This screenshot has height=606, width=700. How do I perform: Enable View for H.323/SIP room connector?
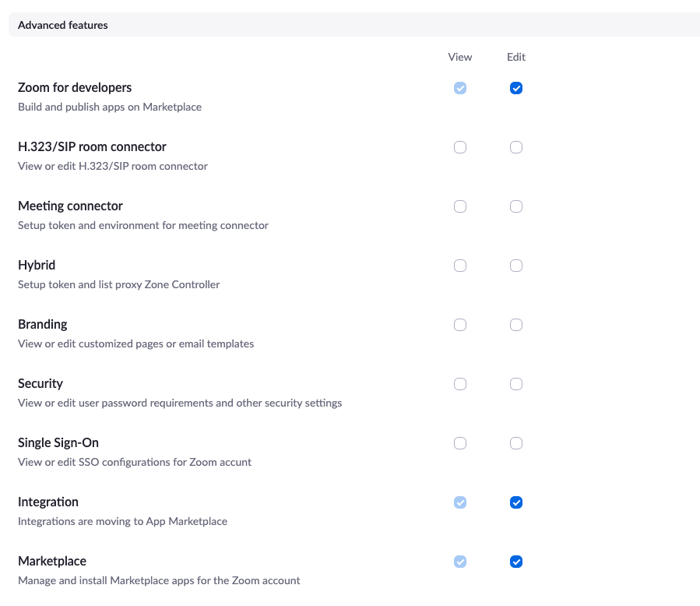[460, 147]
